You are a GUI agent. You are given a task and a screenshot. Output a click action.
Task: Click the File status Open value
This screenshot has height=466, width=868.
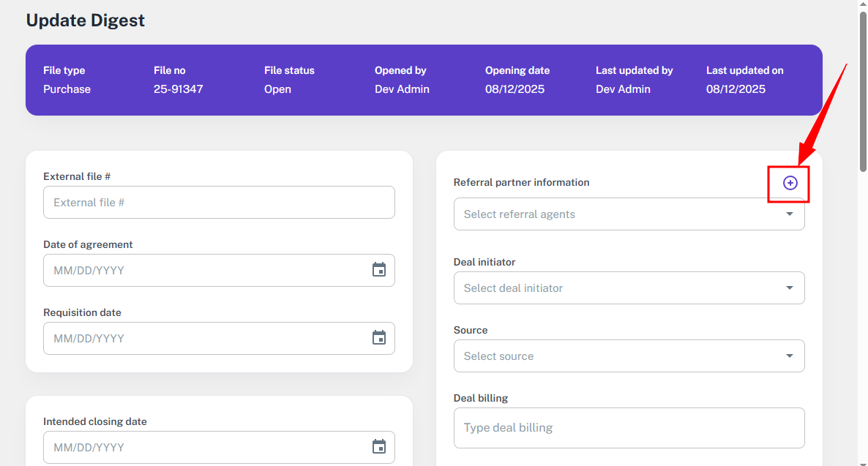(277, 89)
